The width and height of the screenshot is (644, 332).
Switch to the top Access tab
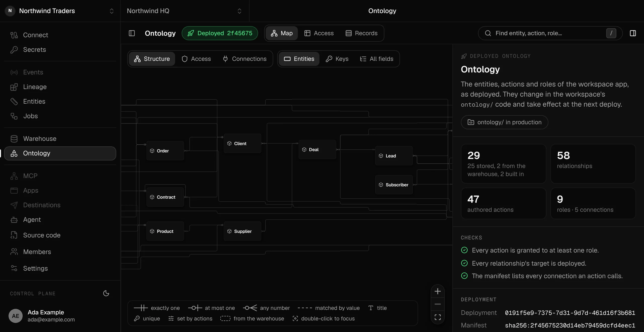click(319, 33)
